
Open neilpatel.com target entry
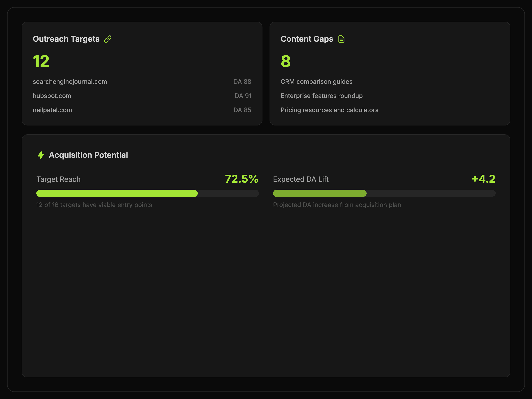pyautogui.click(x=52, y=110)
